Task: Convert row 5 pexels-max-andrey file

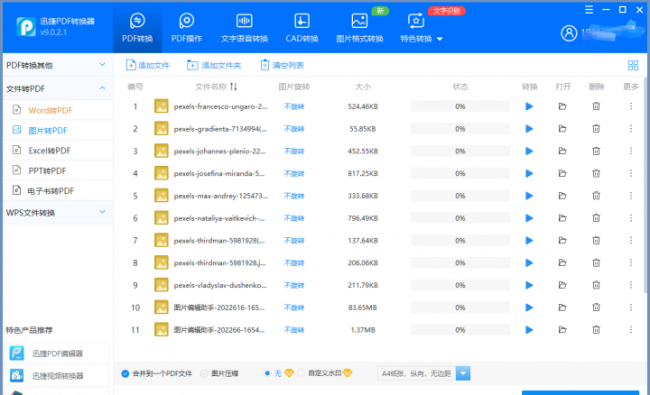Action: click(x=529, y=196)
